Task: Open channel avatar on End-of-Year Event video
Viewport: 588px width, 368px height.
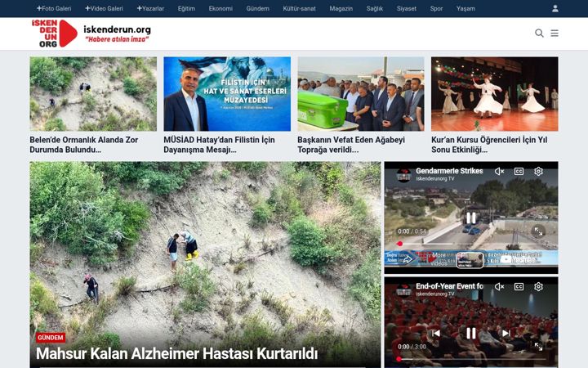Action: tap(404, 290)
